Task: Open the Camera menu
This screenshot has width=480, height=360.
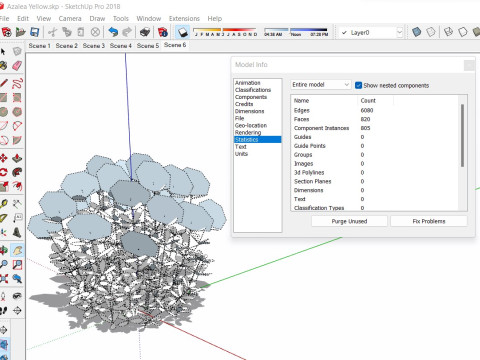Action: [x=70, y=19]
